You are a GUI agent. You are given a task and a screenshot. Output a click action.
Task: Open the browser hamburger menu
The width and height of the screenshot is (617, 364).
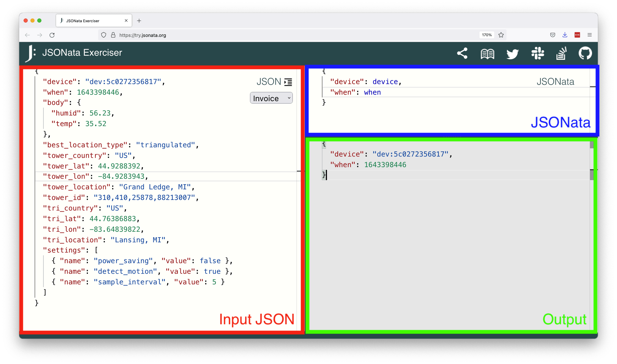(x=590, y=35)
